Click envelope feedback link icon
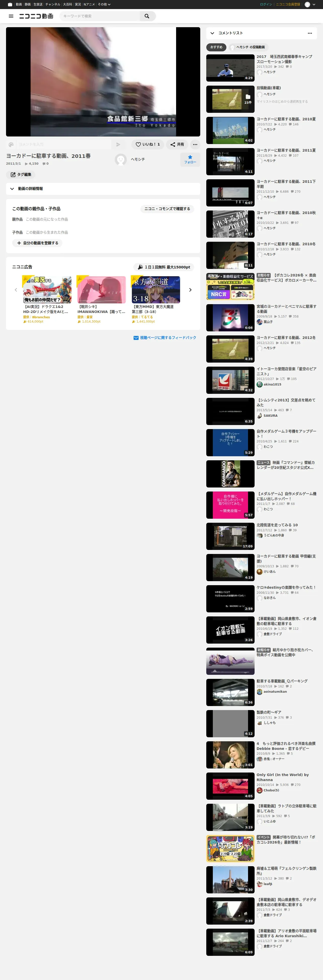Viewport: 323px width, 980px height. coord(136,338)
